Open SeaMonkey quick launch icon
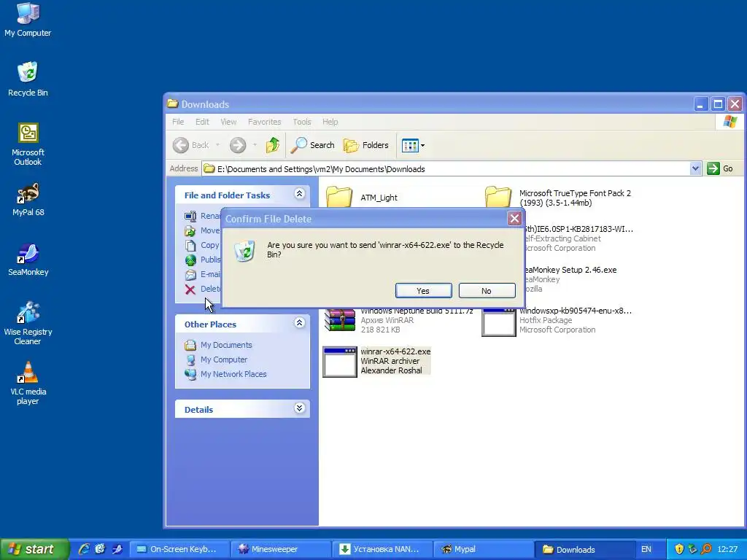The height and width of the screenshot is (560, 747). (117, 549)
